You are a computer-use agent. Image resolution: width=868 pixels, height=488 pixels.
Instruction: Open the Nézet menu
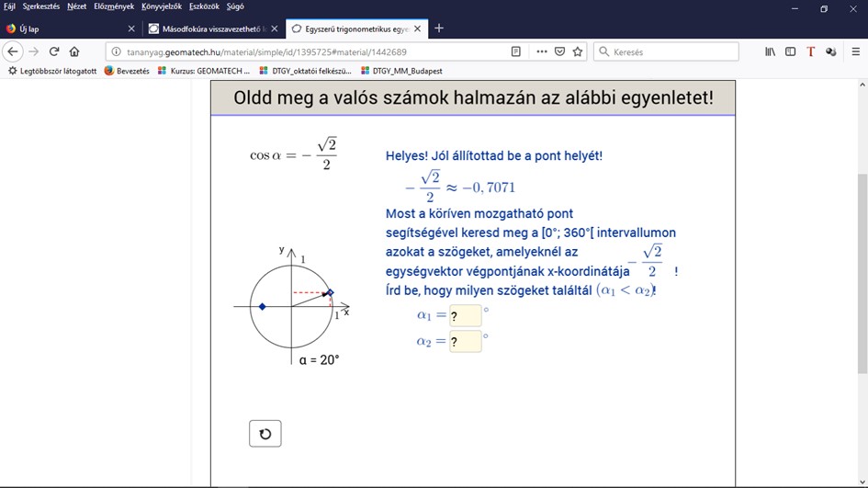[x=77, y=6]
